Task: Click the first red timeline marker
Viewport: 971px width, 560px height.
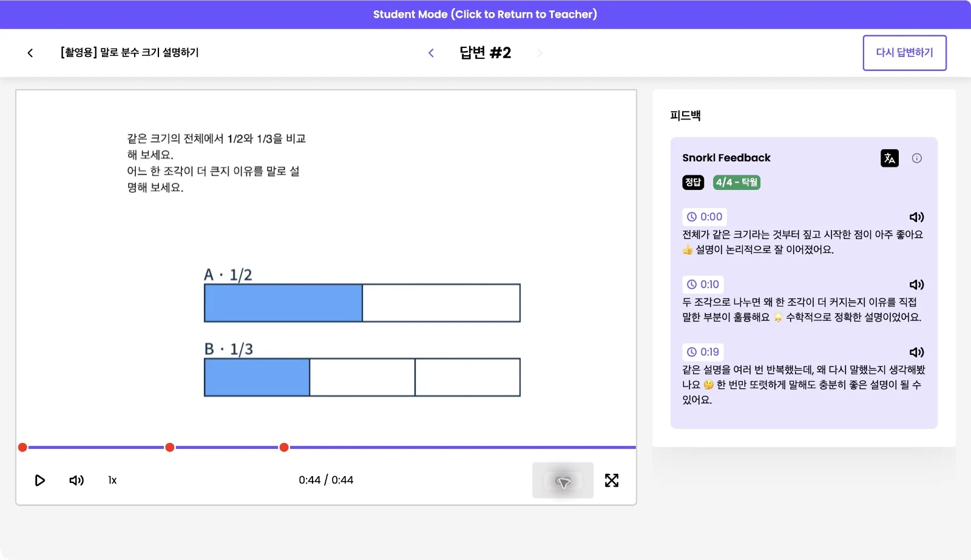Action: 22,447
